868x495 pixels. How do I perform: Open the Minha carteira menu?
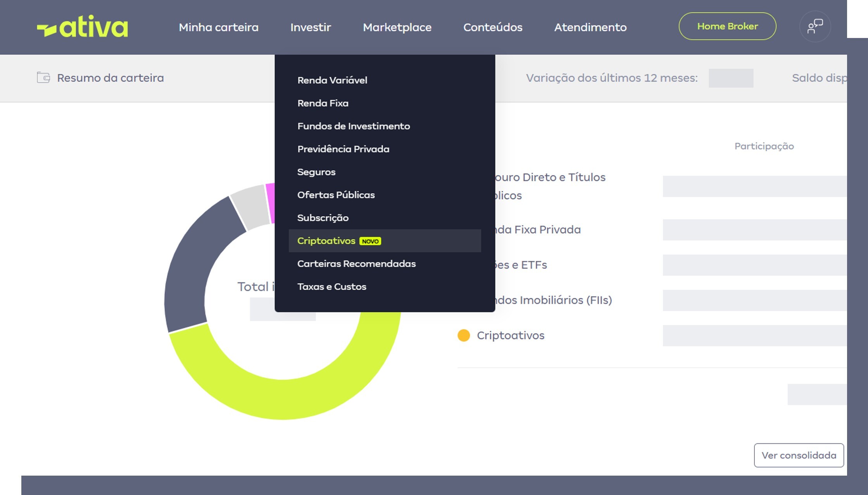[219, 28]
